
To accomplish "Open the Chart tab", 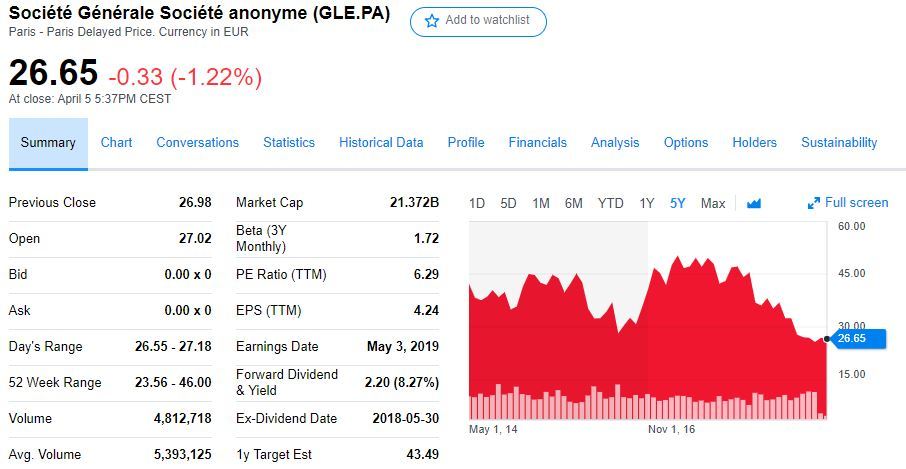I will click(x=116, y=143).
